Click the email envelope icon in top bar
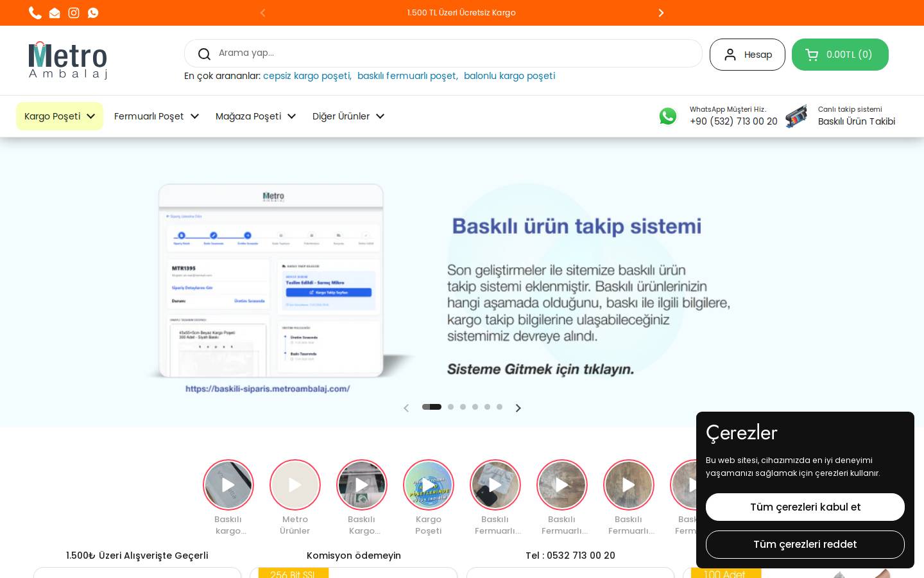This screenshot has width=924, height=578. [x=55, y=13]
